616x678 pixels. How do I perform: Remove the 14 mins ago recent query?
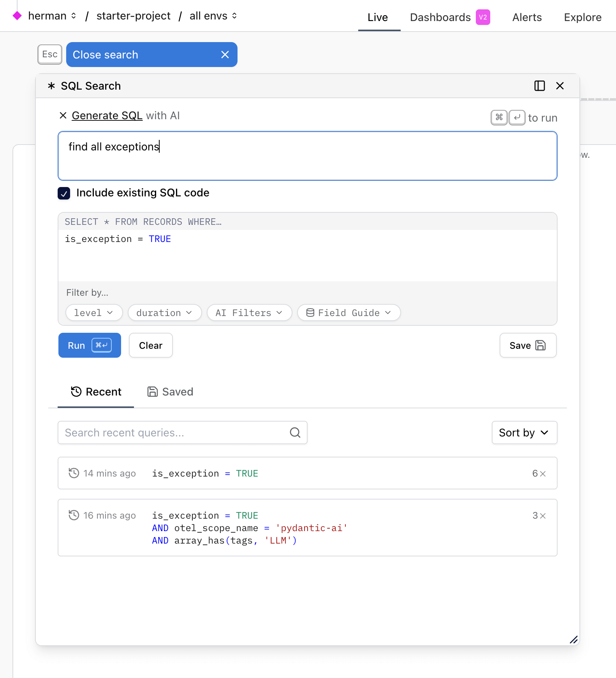coord(543,473)
